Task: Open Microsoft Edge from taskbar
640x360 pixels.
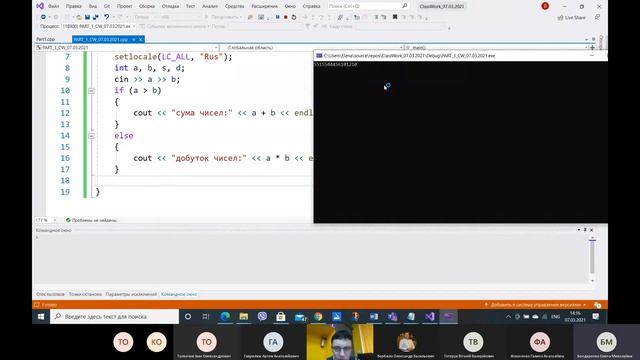Action: point(225,316)
